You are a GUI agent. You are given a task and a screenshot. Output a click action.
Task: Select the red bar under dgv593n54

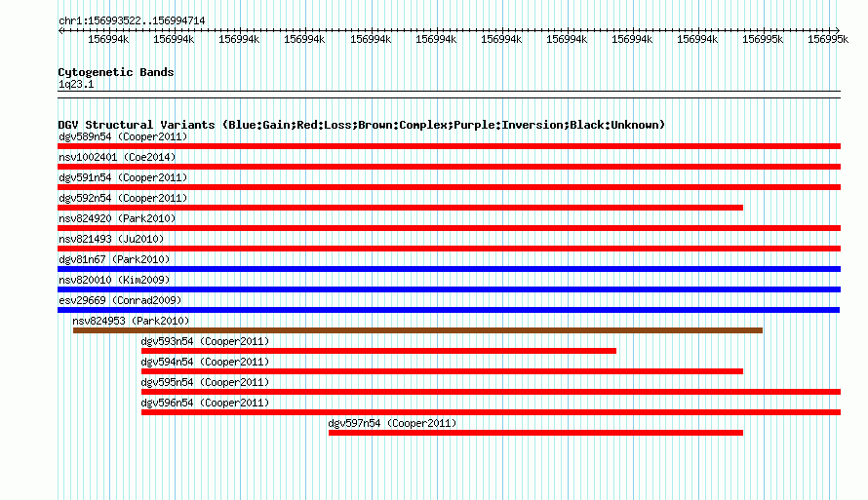[x=378, y=351]
